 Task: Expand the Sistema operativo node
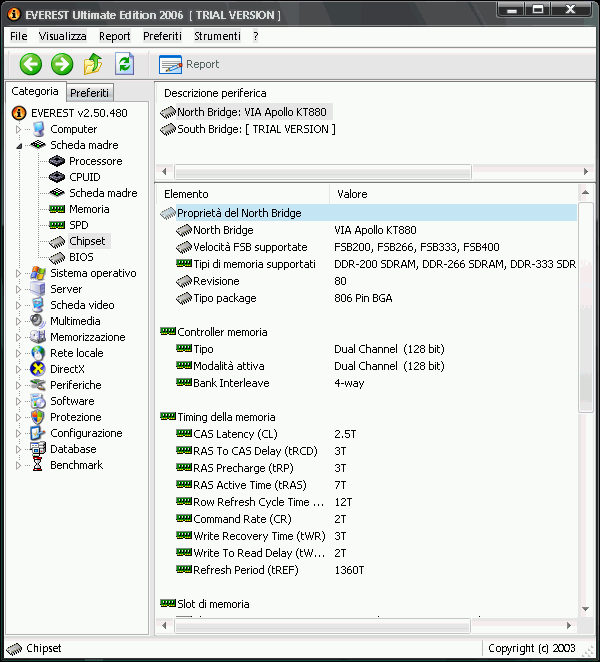pyautogui.click(x=18, y=274)
